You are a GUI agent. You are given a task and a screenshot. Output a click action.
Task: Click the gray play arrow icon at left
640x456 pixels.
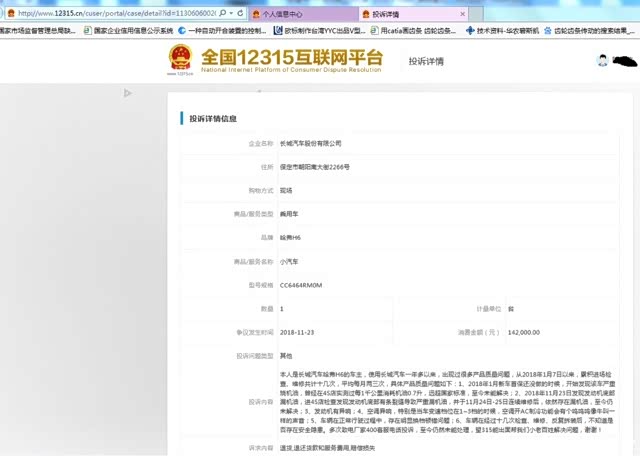point(128,93)
